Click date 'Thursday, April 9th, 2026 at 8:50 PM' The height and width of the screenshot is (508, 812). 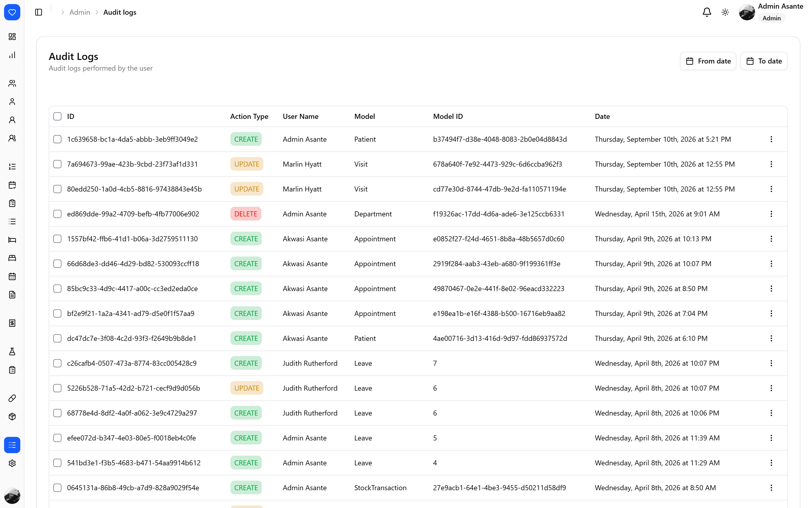(651, 289)
